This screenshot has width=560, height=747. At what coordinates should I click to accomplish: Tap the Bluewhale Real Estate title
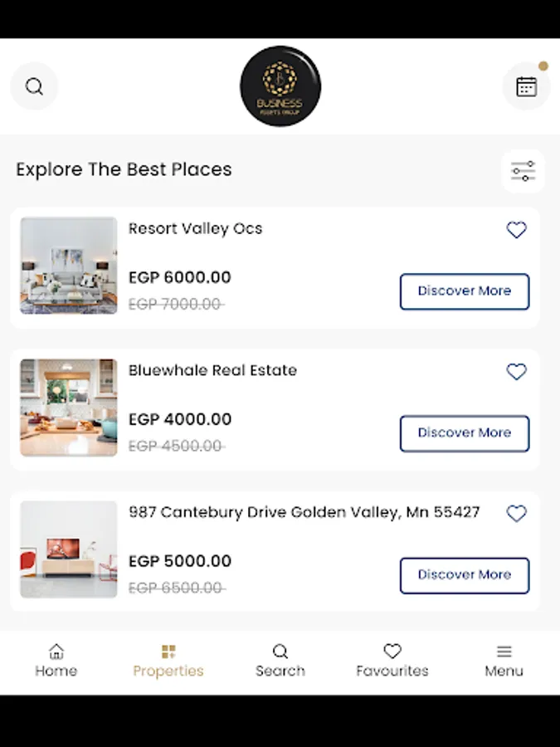[x=212, y=371]
